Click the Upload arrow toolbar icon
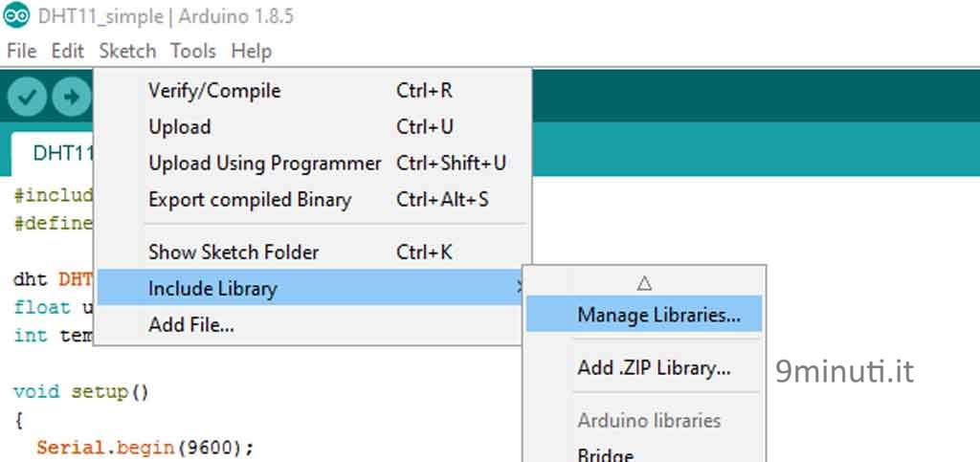 (71, 97)
